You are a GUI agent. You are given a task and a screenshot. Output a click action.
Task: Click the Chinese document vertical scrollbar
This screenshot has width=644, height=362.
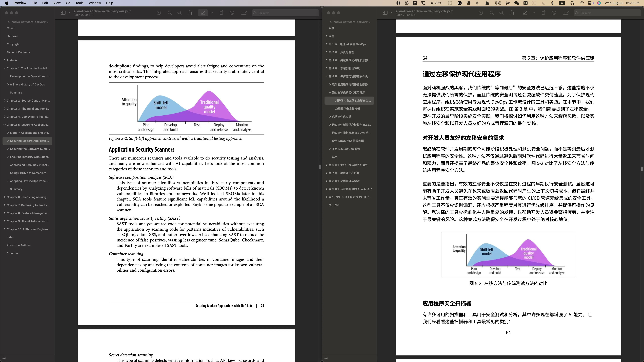click(x=642, y=169)
